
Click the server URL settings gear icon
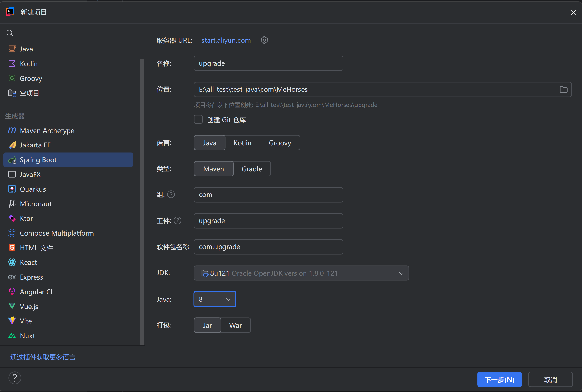click(x=264, y=40)
